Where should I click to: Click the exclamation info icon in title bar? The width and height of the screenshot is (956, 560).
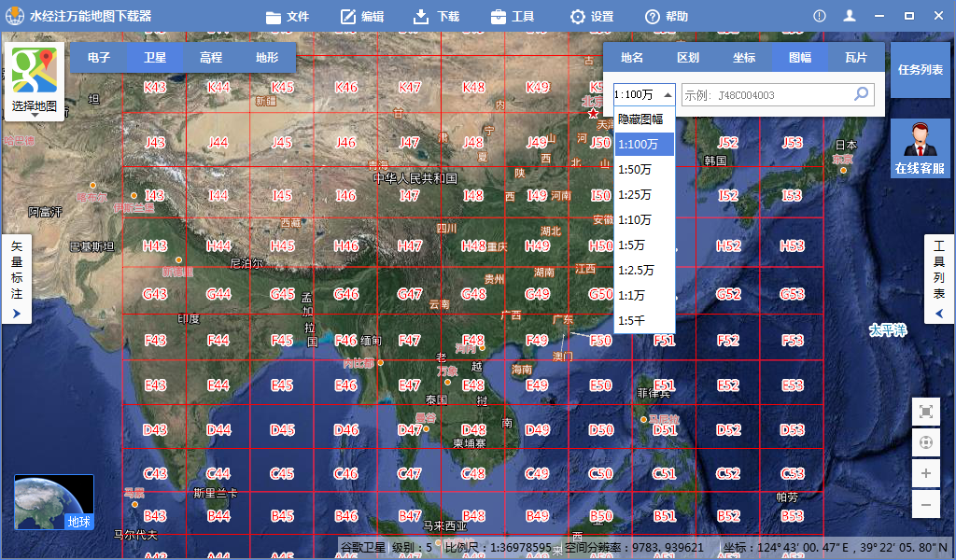click(x=820, y=17)
